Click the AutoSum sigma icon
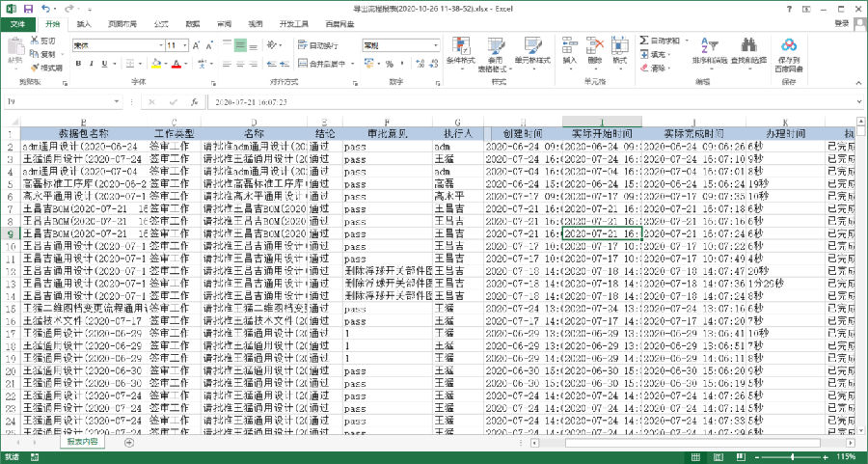 click(x=644, y=41)
